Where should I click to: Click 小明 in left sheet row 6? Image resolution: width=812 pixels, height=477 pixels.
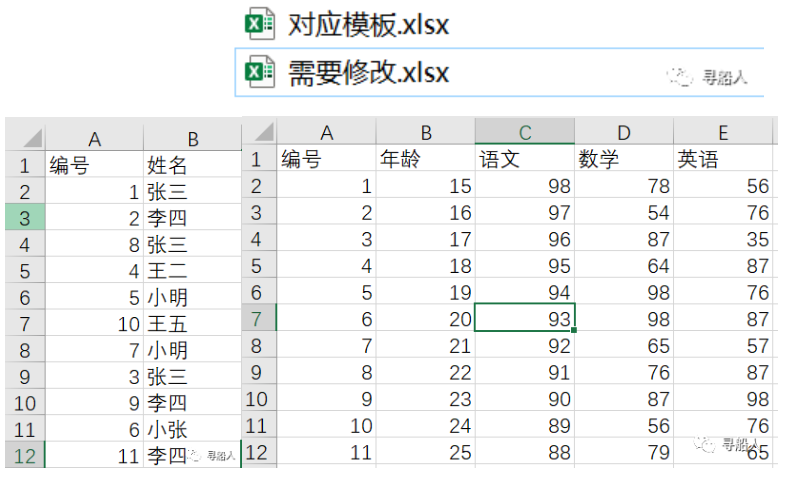pyautogui.click(x=193, y=297)
